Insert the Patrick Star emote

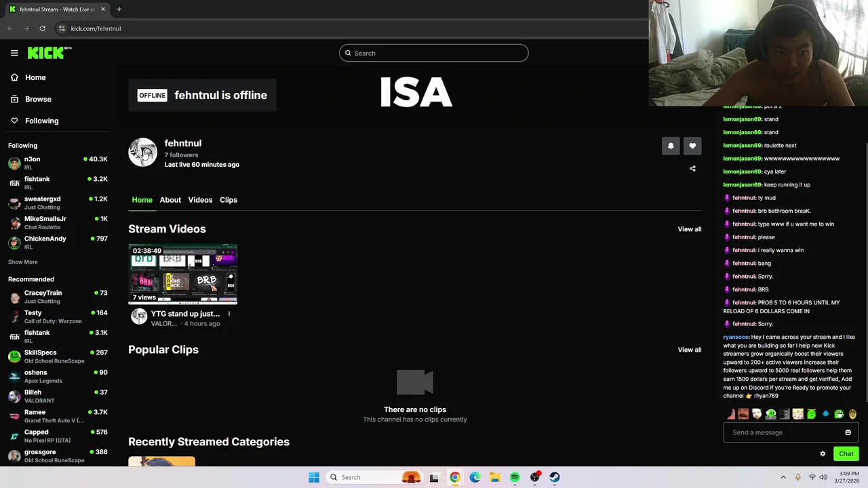[731, 413]
